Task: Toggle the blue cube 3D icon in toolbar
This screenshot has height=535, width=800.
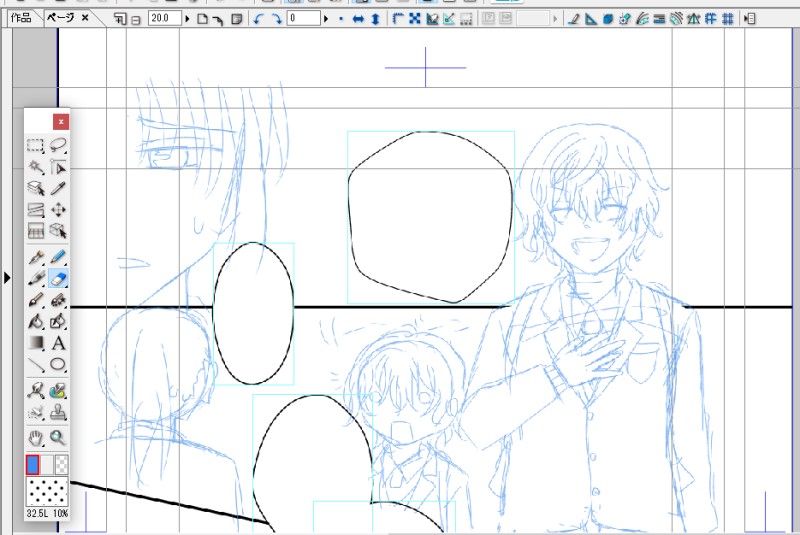Action: click(608, 19)
